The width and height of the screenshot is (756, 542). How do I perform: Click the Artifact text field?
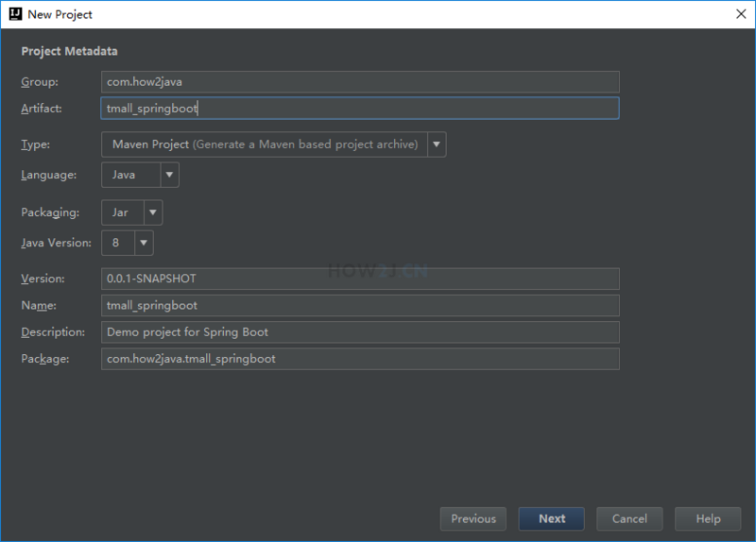click(x=360, y=109)
